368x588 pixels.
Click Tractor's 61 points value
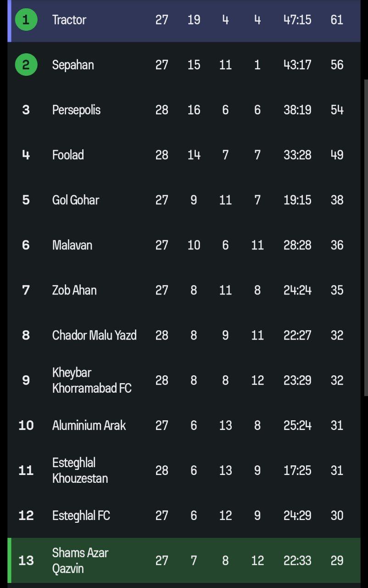pos(337,20)
